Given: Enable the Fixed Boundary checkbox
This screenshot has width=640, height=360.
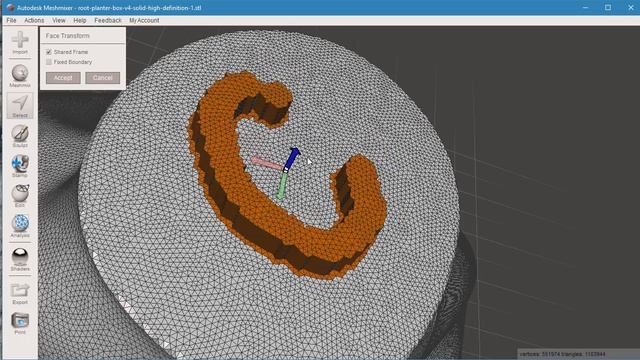Looking at the screenshot, I should (49, 62).
